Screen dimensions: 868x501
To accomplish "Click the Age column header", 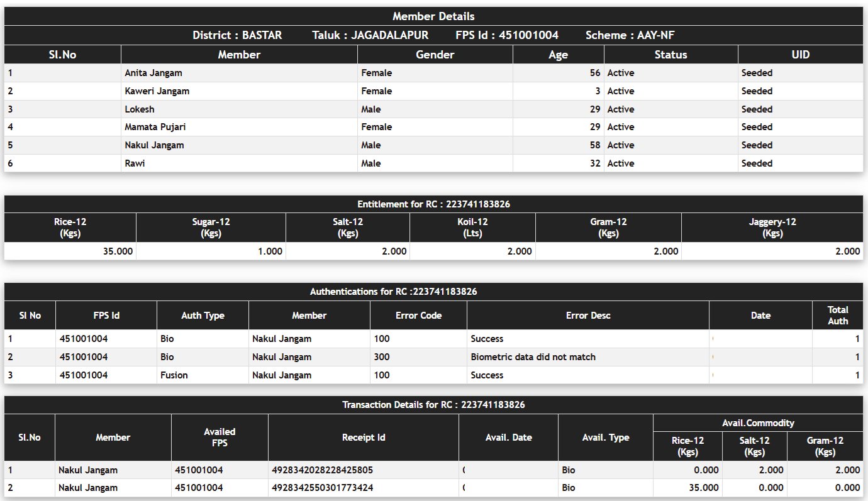I will pos(558,55).
